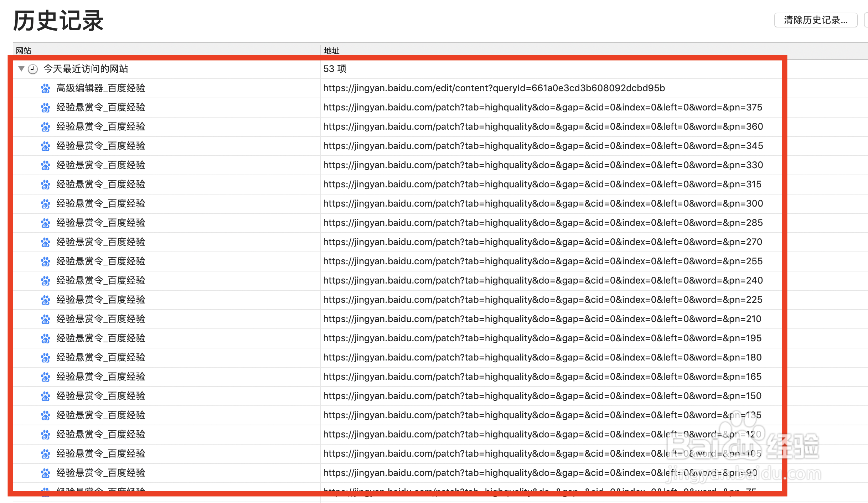The height and width of the screenshot is (503, 868).
Task: Select the edit/content?queryId address entry
Action: coord(494,88)
